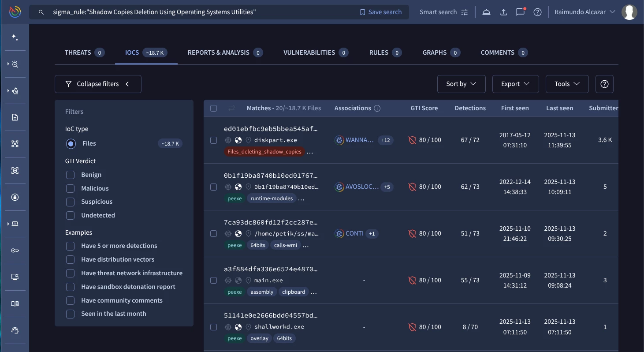The image size is (644, 352).
Task: Click the user avatar picture
Action: pos(629,12)
